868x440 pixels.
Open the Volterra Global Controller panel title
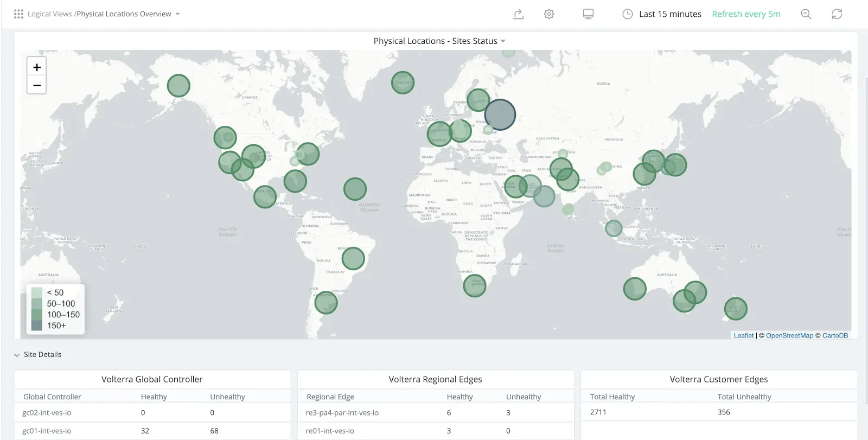coord(152,380)
